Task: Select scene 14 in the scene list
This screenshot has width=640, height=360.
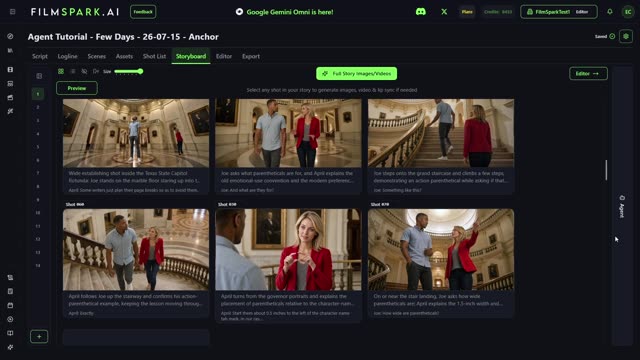Action: tap(38, 266)
